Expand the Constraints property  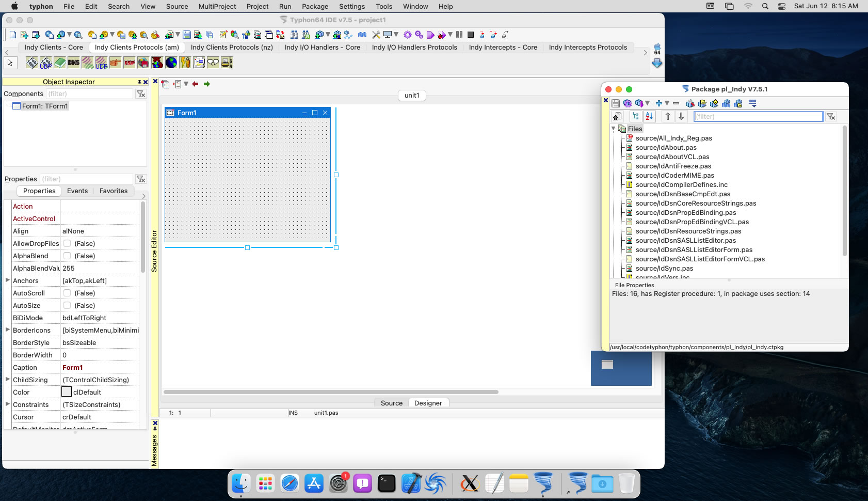[8, 404]
